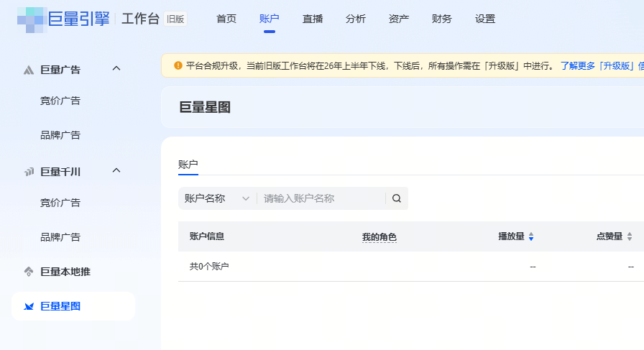This screenshot has width=644, height=350.
Task: Click the 账户信息 column header
Action: click(207, 236)
